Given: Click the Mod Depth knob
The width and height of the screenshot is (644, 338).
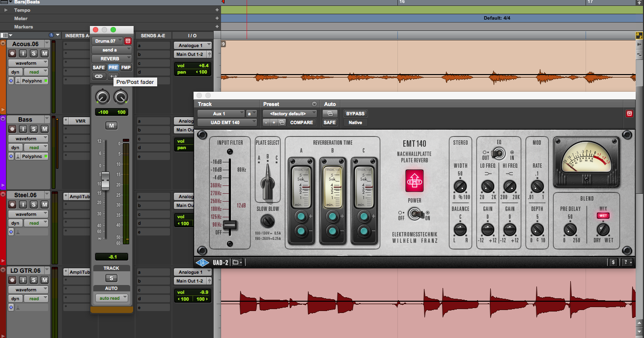Looking at the screenshot, I should [x=537, y=229].
